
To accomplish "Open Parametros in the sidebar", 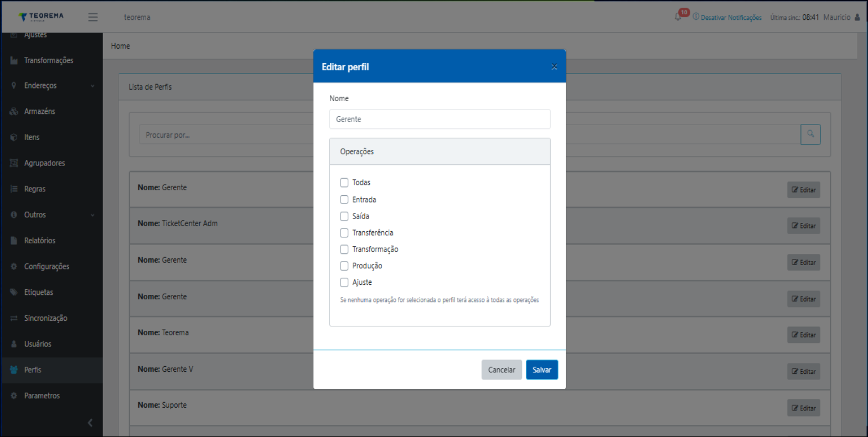I will [x=42, y=396].
